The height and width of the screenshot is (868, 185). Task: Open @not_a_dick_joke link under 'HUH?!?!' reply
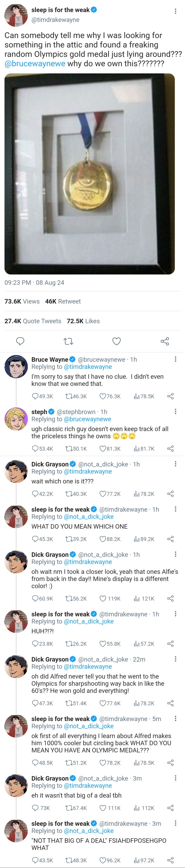click(88, 621)
